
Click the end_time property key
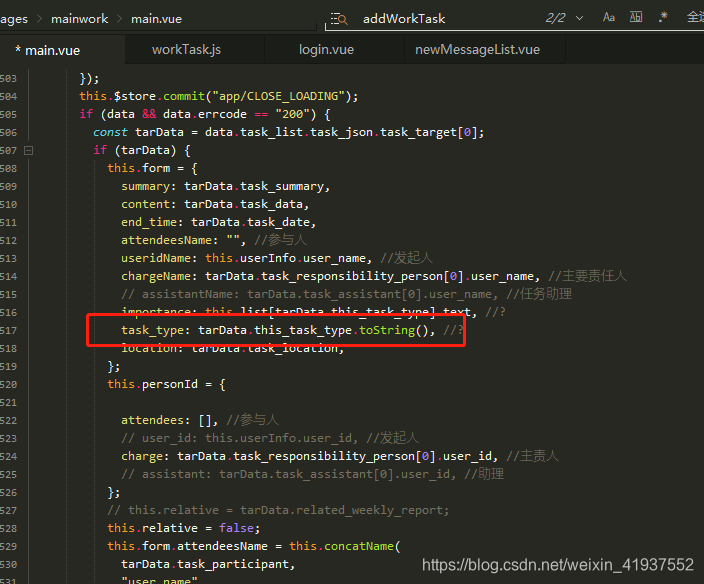149,222
